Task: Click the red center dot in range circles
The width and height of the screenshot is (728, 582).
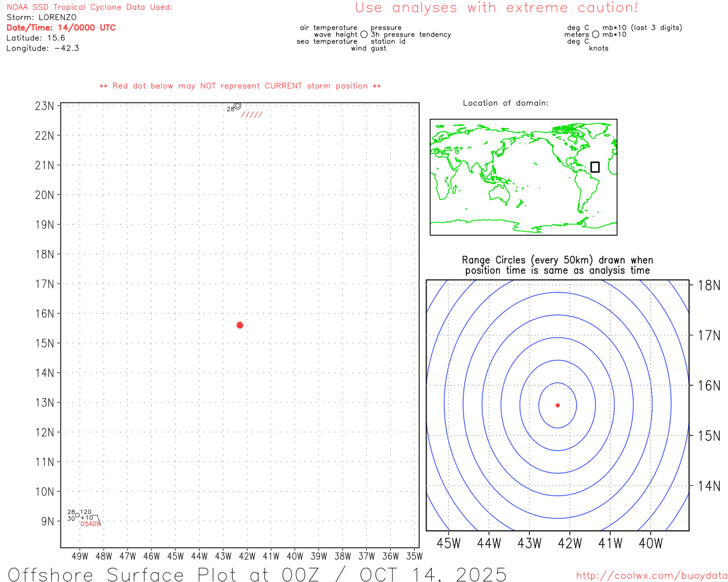Action: coord(557,405)
